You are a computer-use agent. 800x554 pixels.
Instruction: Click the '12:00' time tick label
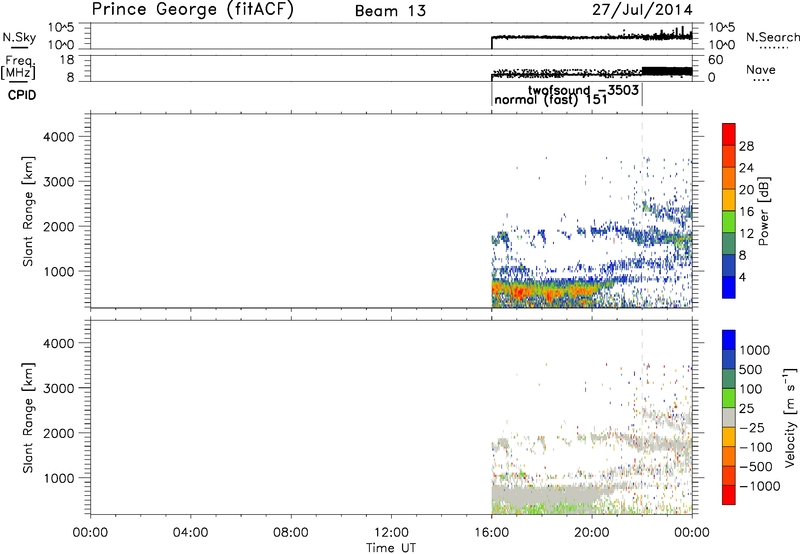pyautogui.click(x=391, y=532)
